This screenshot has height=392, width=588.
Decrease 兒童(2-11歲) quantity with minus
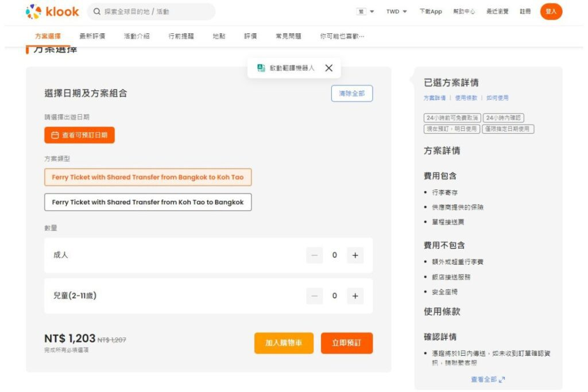314,296
